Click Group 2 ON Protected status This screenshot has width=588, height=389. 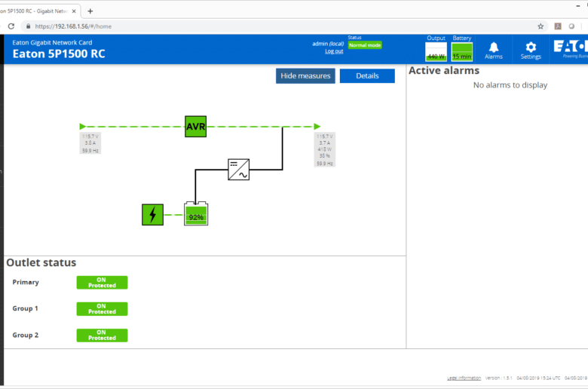coord(102,335)
